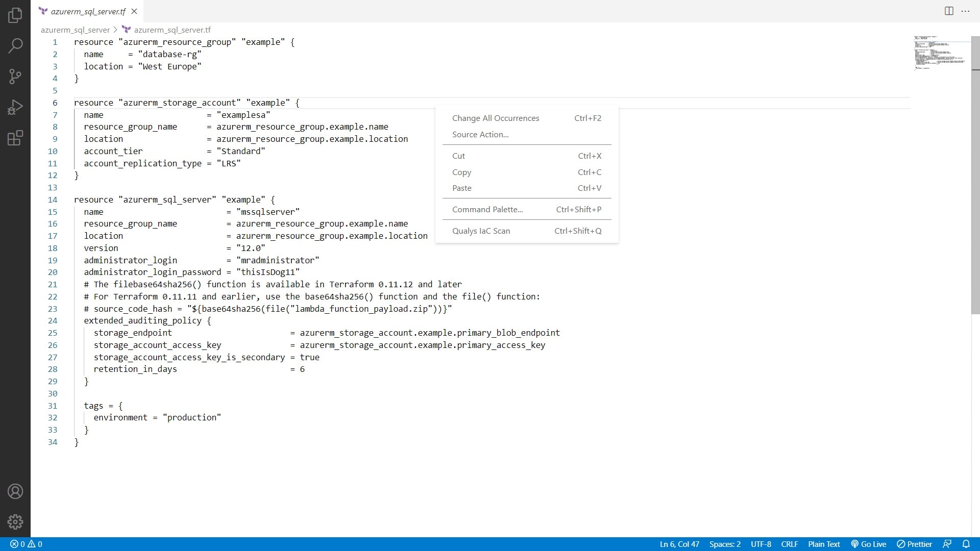The image size is (980, 551).
Task: Open the Run and Debug view
Action: pos(15,107)
